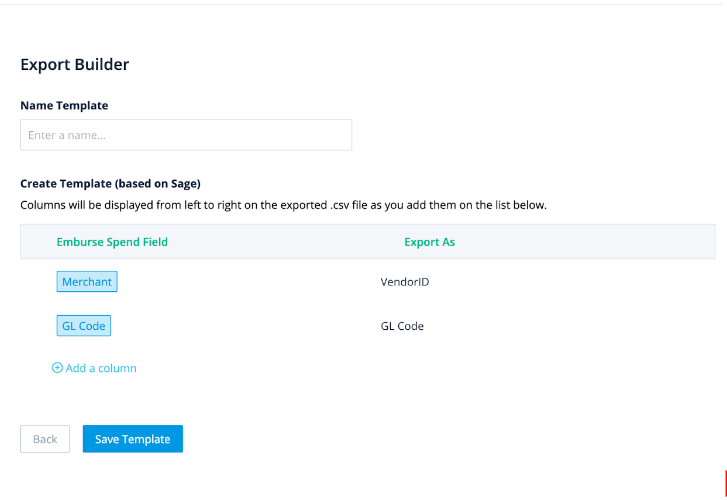
Task: Click the empty Merchant row space before VendorID
Action: [249, 282]
